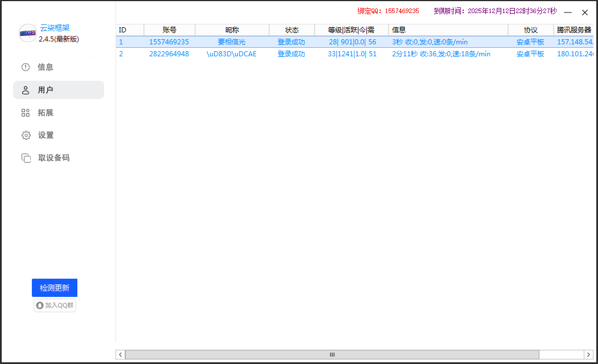The height and width of the screenshot is (364, 598).
Task: Click the horizontal scrollbar right arrow
Action: point(588,354)
